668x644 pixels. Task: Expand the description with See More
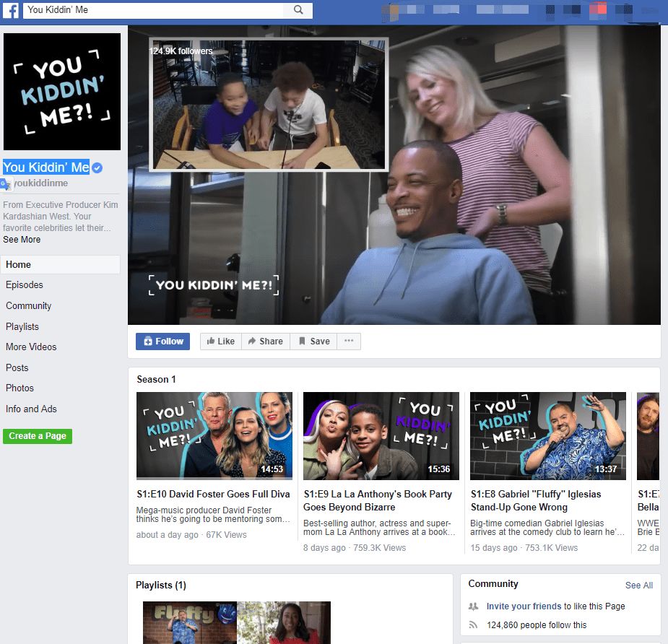coord(22,240)
